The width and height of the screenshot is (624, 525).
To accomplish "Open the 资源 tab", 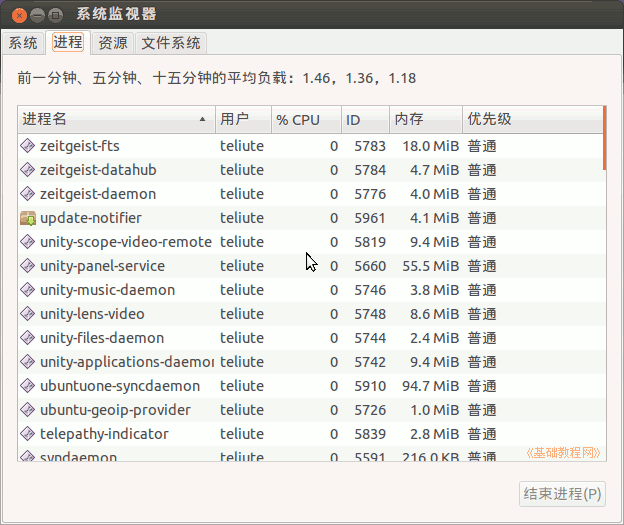I will pos(112,43).
